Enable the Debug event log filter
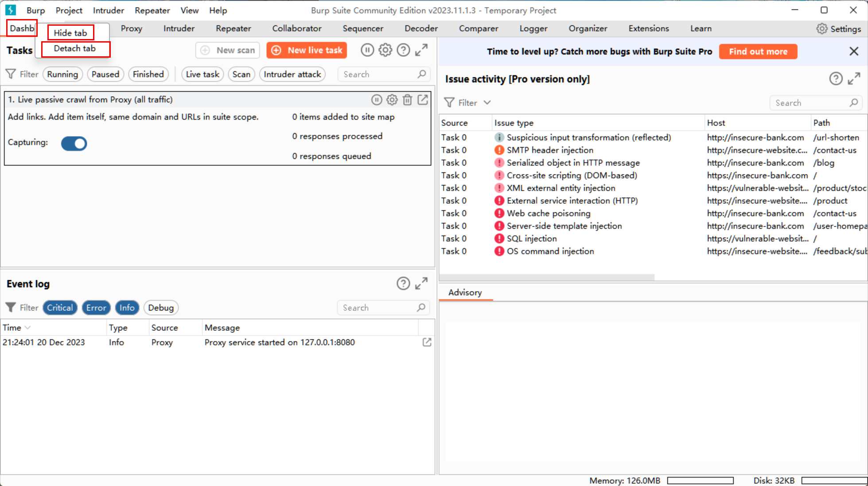 pos(160,308)
